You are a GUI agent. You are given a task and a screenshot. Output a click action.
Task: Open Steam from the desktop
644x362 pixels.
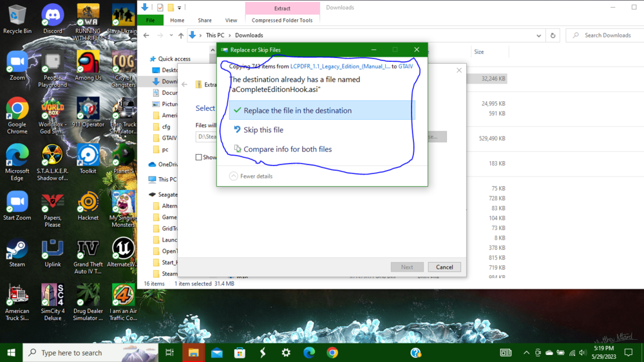tap(17, 252)
